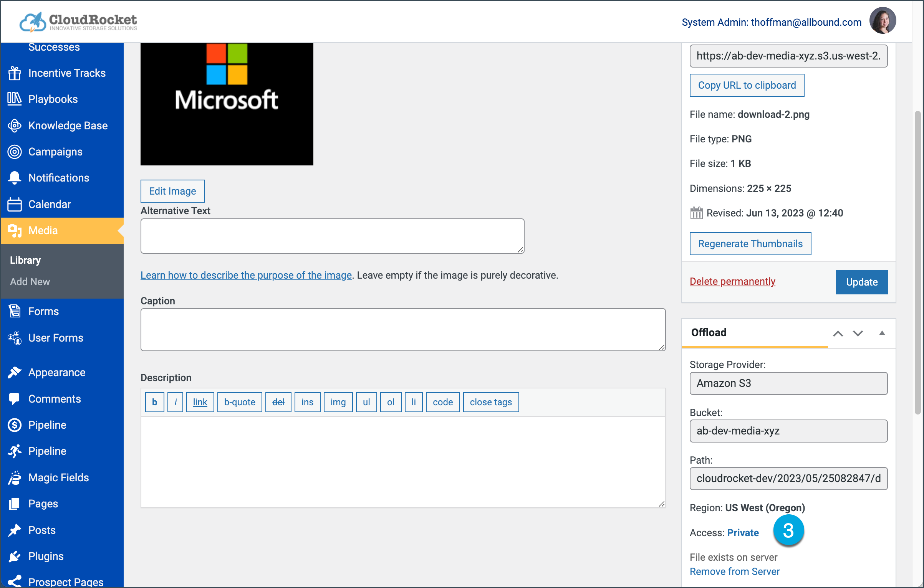This screenshot has width=924, height=588.
Task: Move Offload panel down with chevron
Action: point(858,333)
